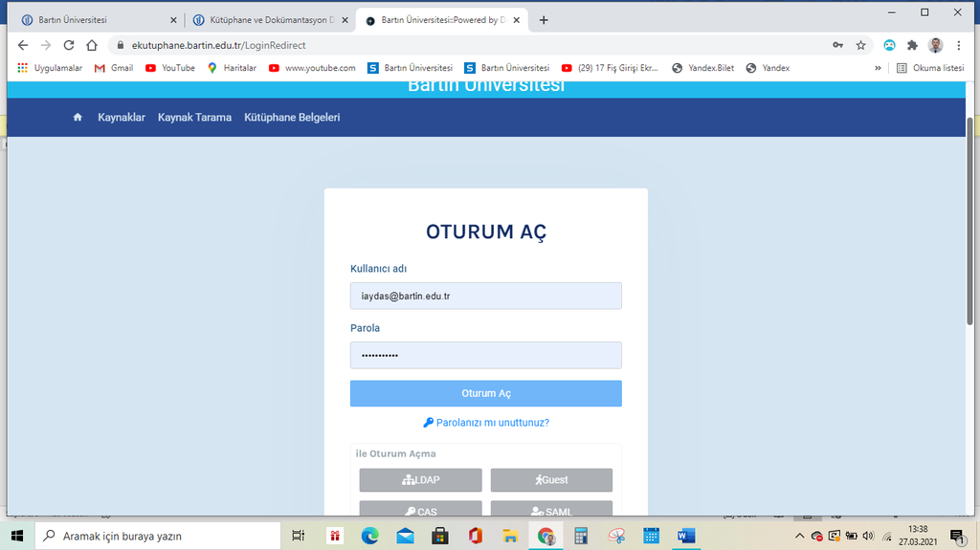Image resolution: width=980 pixels, height=550 pixels.
Task: Click the home icon in navigation bar
Action: pos(78,118)
